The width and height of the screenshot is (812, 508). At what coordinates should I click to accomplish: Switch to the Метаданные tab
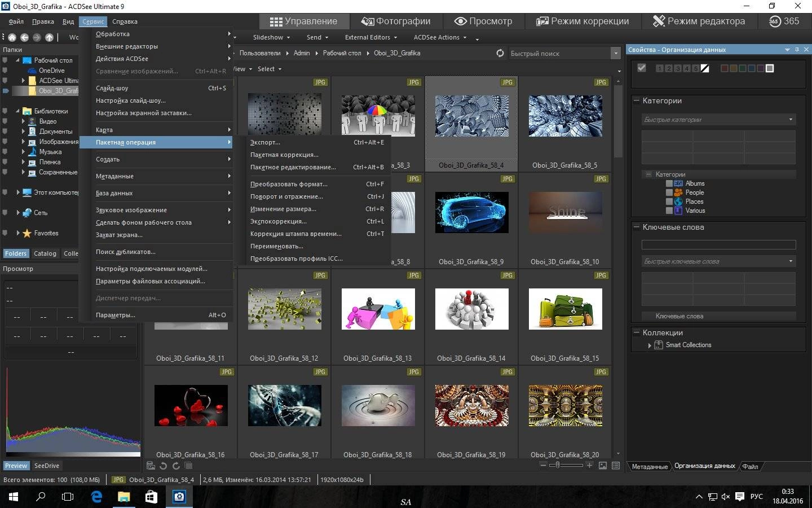650,466
